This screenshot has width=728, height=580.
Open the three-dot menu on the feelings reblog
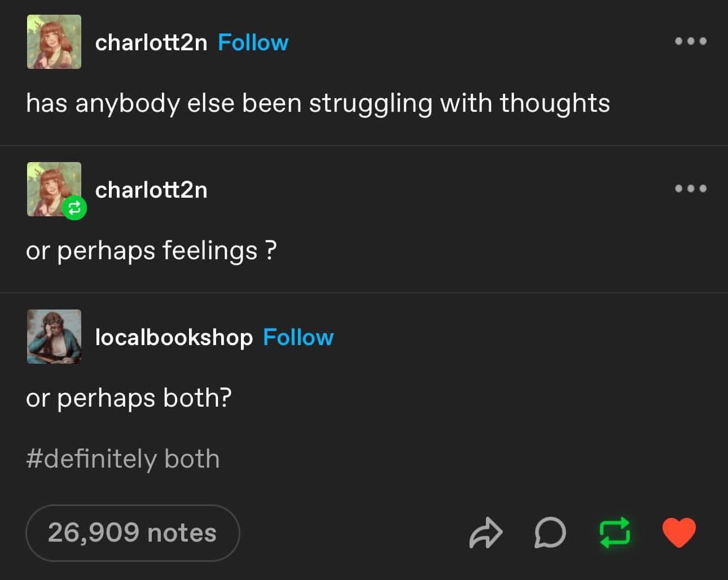[x=691, y=189]
